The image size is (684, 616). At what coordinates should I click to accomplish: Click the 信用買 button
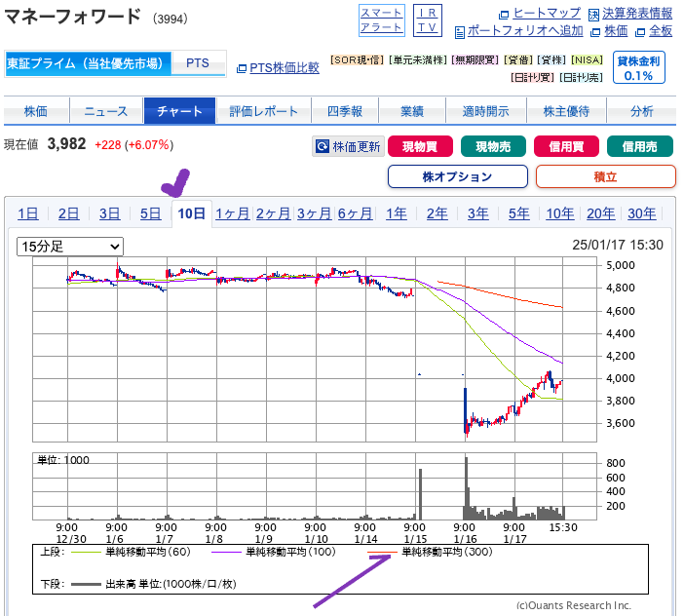coord(566,146)
